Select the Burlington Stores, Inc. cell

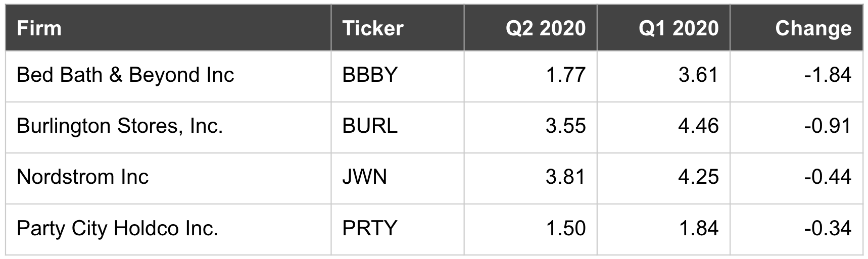(x=120, y=126)
